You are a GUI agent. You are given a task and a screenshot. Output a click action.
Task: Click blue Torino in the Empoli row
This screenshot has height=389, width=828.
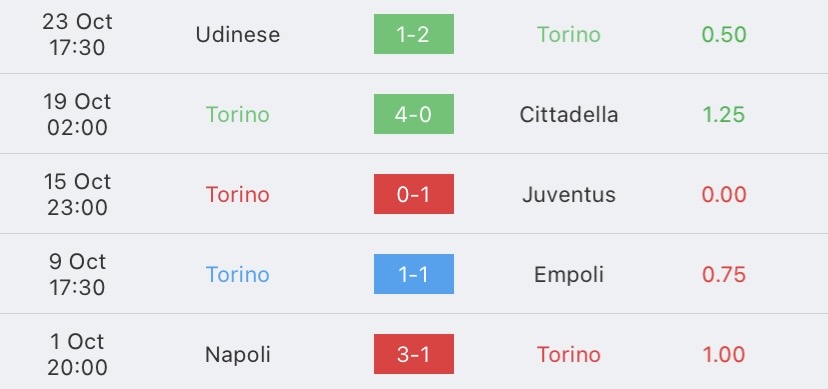click(238, 274)
